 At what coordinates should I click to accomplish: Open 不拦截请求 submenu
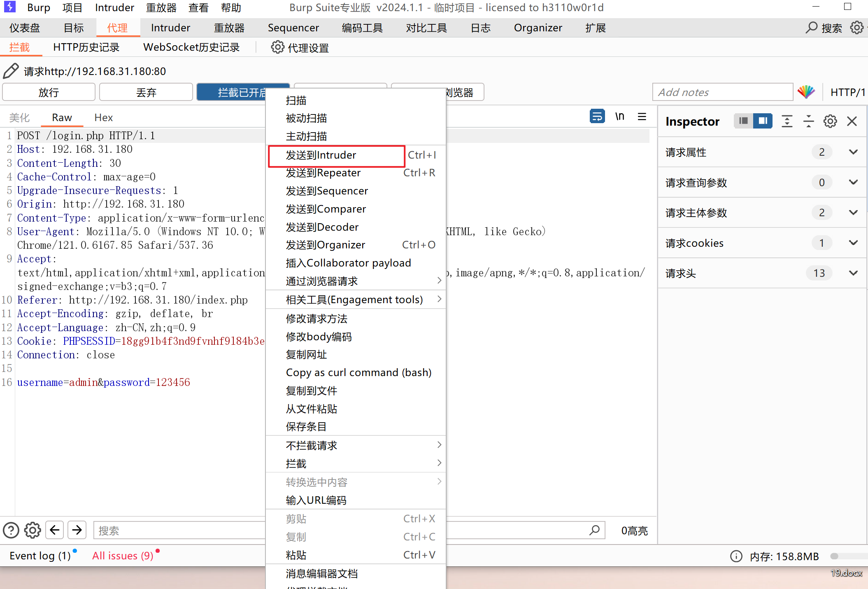(356, 445)
